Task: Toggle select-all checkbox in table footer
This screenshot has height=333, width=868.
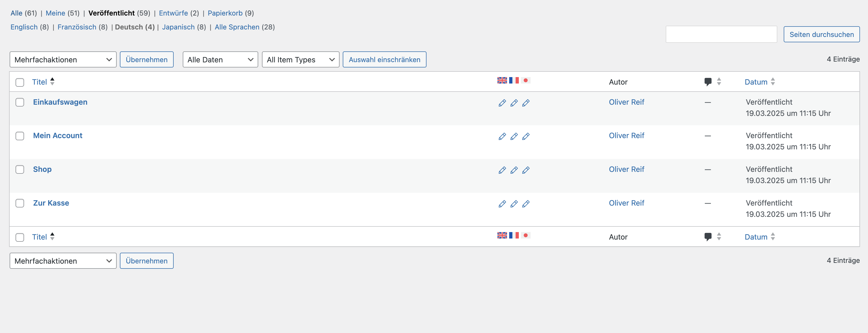Action: (x=20, y=237)
